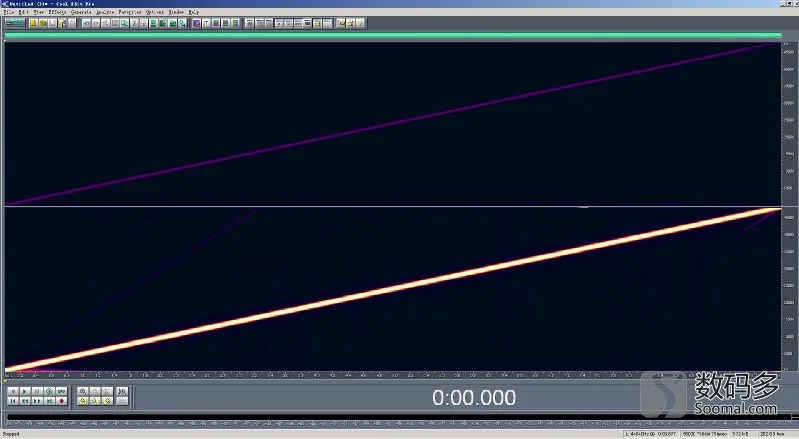Open the Window menu
This screenshot has width=799, height=439.
click(176, 12)
